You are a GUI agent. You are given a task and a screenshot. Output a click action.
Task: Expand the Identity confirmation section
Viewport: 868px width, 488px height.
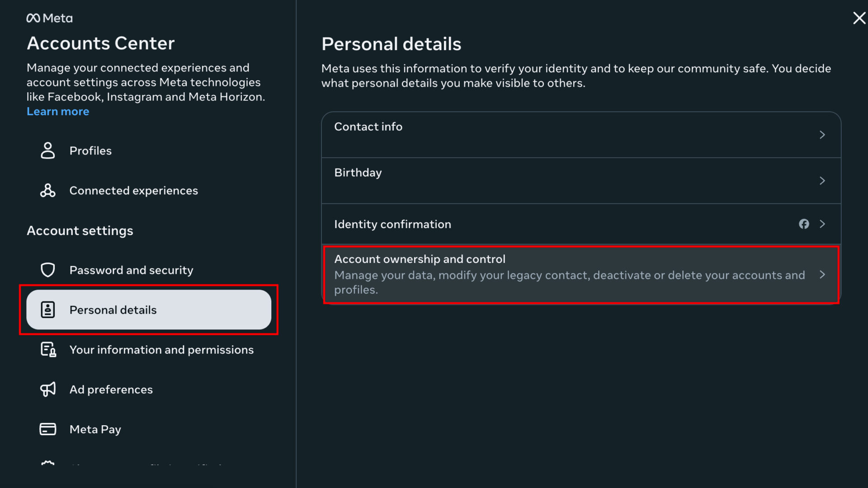[580, 224]
